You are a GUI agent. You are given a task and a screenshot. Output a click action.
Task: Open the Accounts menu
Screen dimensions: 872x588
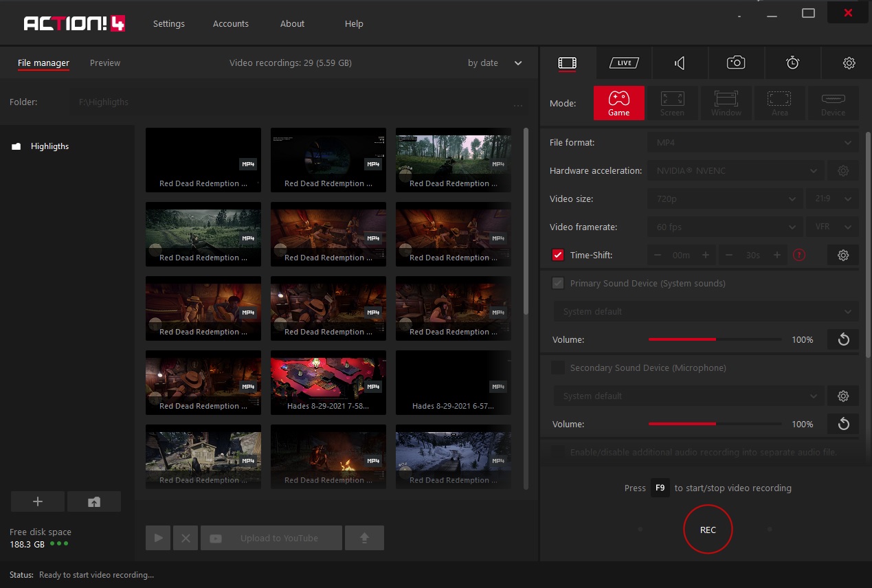[231, 23]
